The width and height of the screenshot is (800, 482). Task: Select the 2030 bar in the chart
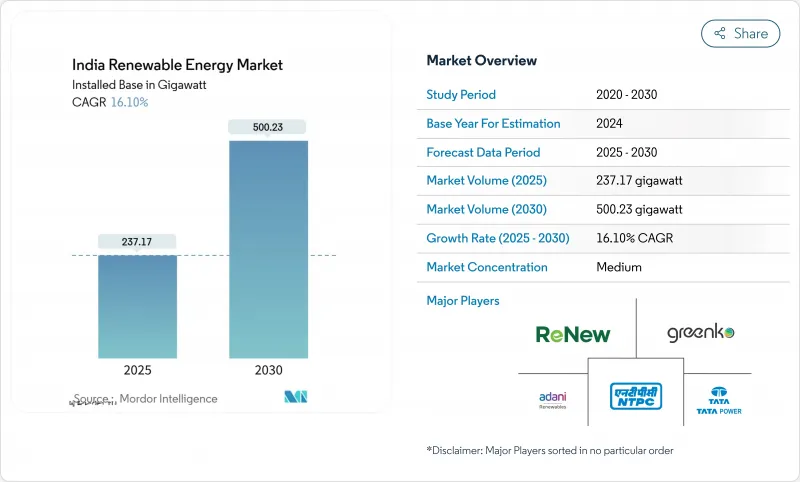coord(268,248)
